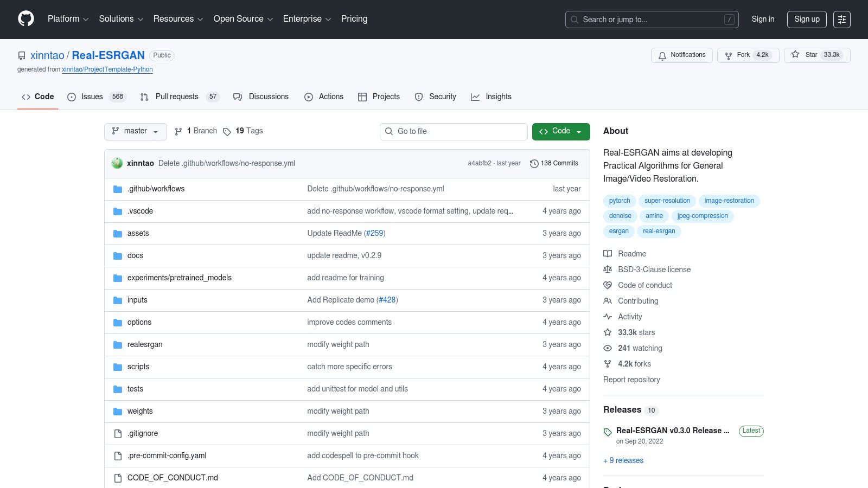Open the .gitignore file
This screenshot has height=488, width=868.
143,433
